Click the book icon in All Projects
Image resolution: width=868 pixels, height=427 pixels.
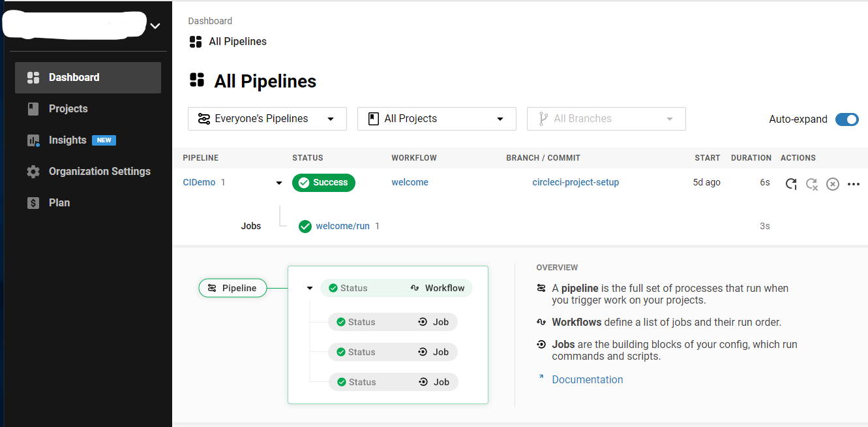(x=374, y=119)
